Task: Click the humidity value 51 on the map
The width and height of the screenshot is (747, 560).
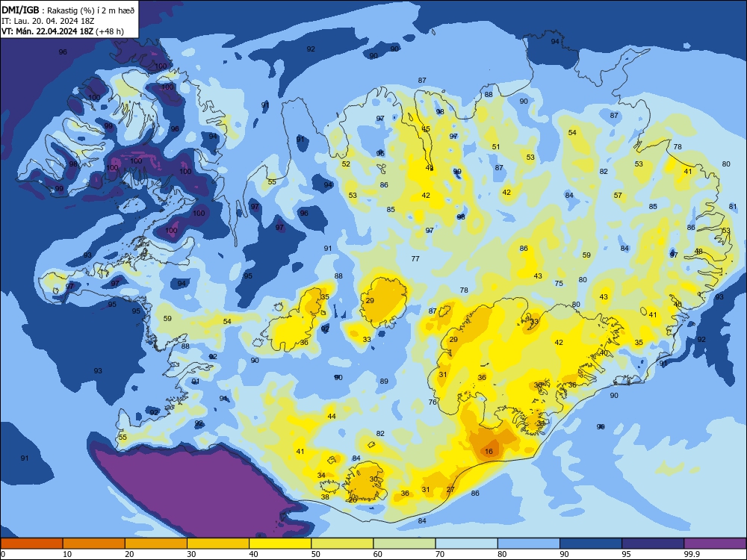Action: (x=496, y=146)
